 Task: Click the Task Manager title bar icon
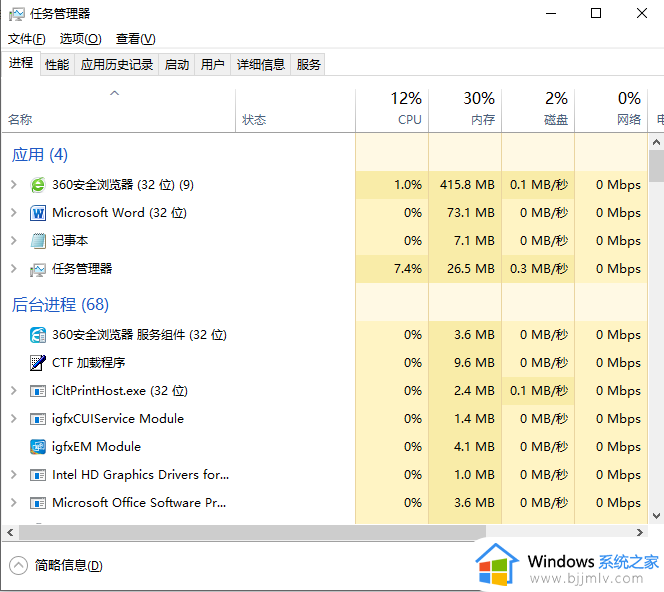coord(17,14)
